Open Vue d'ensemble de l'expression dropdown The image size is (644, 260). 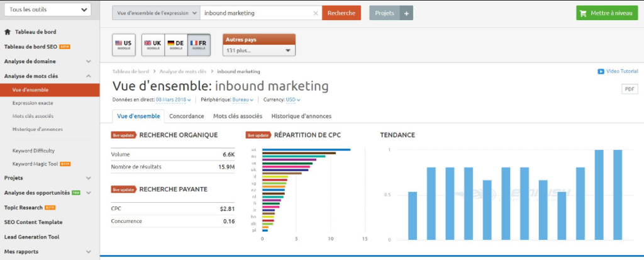[x=156, y=13]
